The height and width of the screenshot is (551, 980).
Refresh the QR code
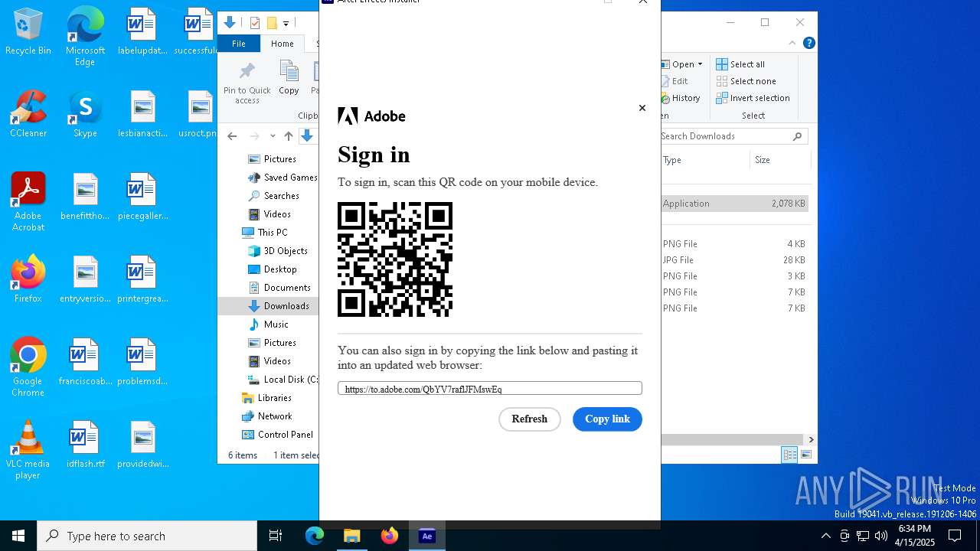530,419
